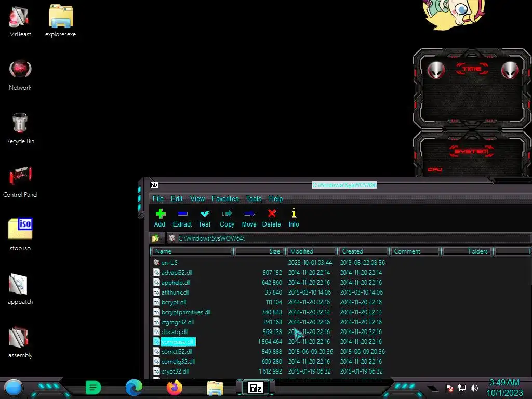This screenshot has width=532, height=399.
Task: Click the Start orb on taskbar
Action: pos(13,388)
